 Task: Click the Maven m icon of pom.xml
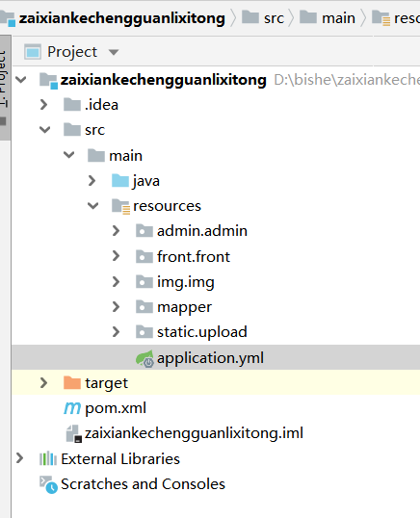(72, 408)
